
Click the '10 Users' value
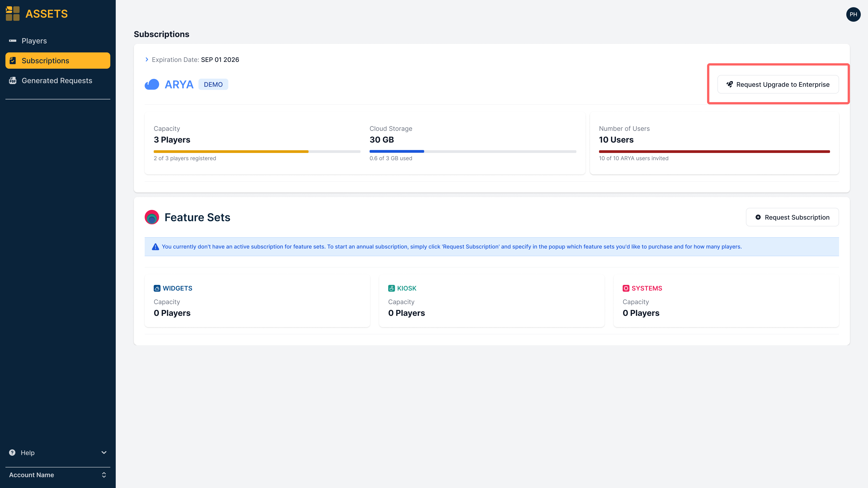tap(616, 140)
